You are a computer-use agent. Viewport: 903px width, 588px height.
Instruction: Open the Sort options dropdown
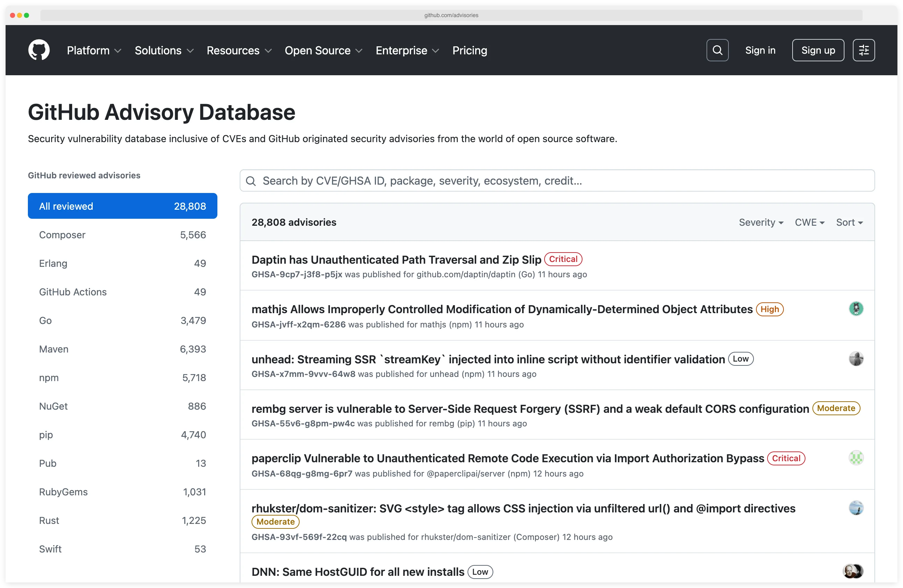coord(849,222)
